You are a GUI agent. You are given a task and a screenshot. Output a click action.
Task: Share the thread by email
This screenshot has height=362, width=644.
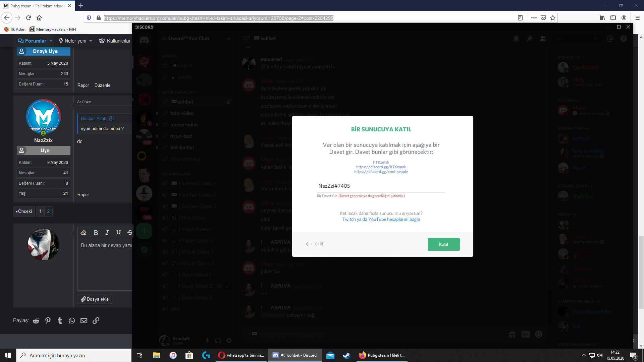84,320
